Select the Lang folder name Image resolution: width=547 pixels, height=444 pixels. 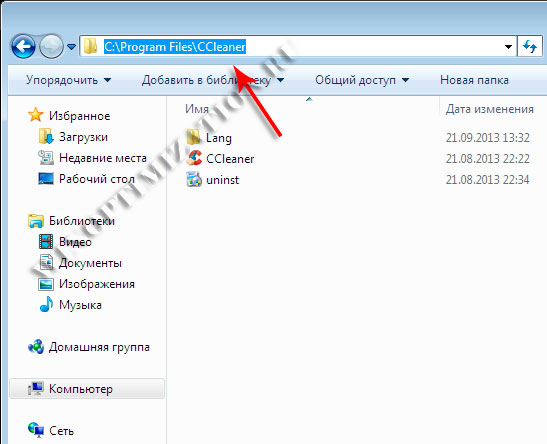219,138
